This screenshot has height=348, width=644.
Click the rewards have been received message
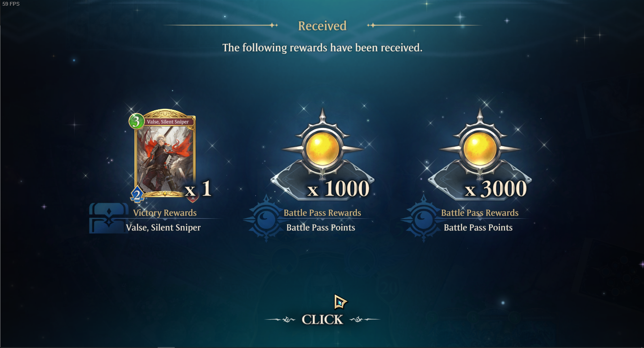tap(322, 48)
